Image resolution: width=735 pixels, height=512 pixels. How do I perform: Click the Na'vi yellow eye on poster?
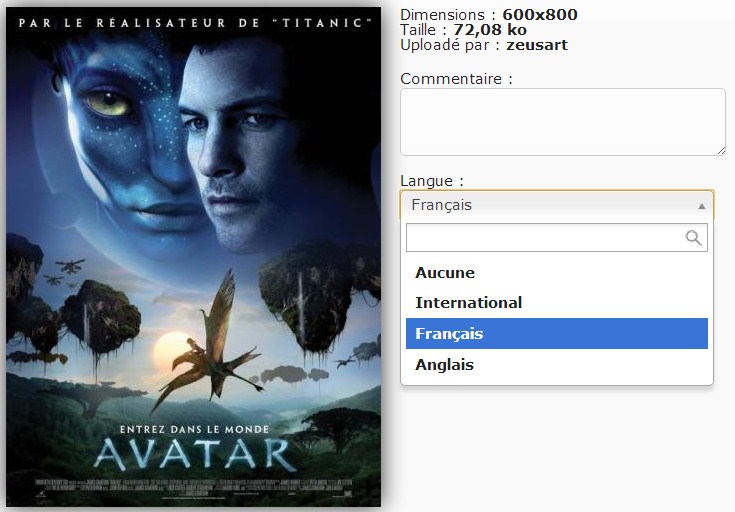click(x=108, y=103)
